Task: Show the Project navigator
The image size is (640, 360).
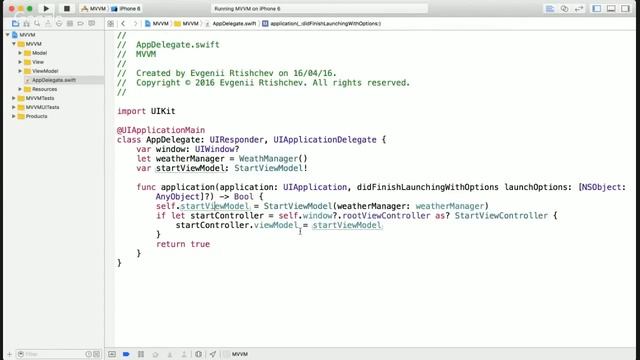Action: click(16, 24)
